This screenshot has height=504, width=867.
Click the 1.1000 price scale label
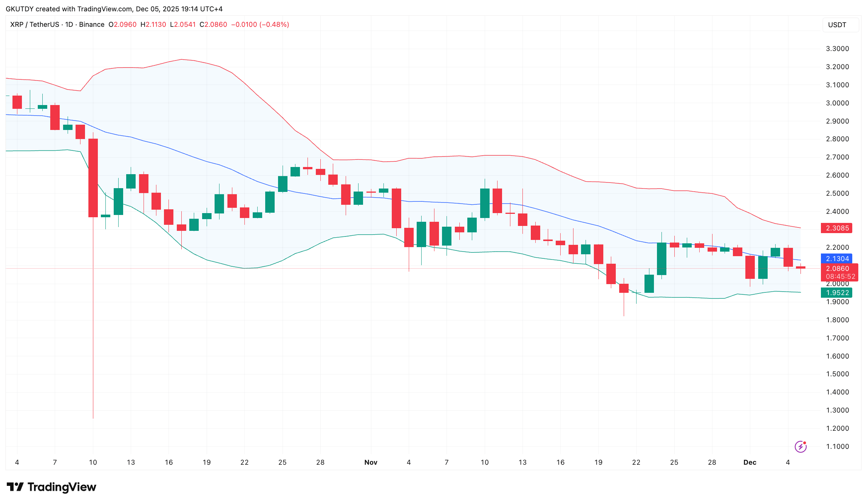pos(837,447)
